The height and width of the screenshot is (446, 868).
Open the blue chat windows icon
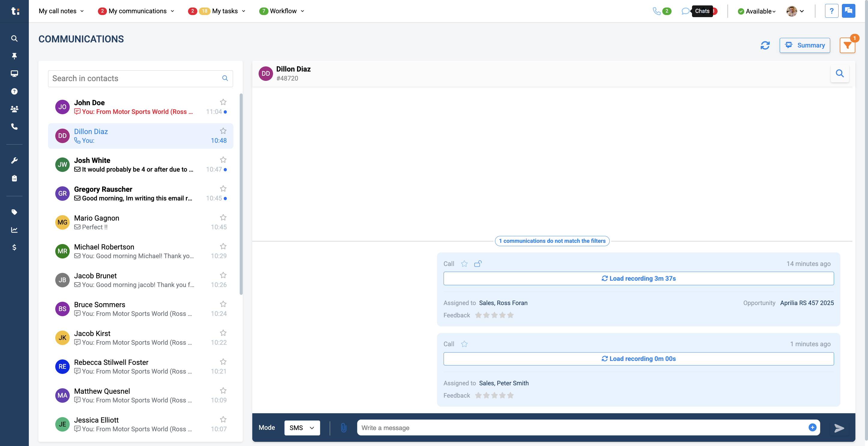(848, 11)
